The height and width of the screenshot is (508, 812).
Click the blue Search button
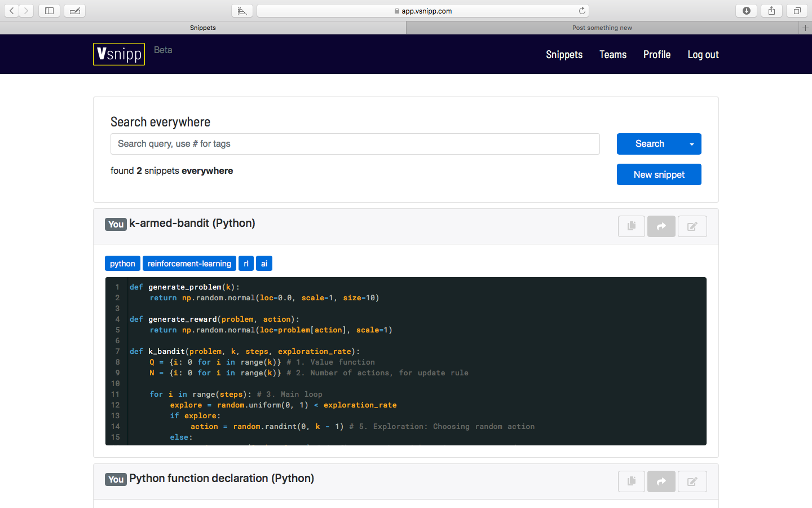pos(650,144)
